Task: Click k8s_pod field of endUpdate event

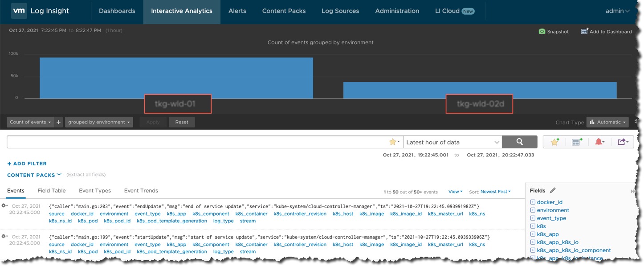Action: tap(88, 221)
